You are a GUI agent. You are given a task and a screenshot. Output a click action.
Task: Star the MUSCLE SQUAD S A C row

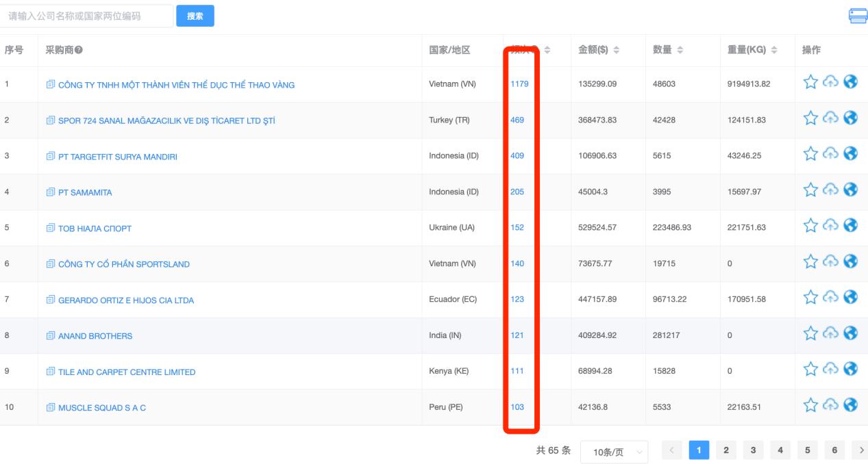click(810, 404)
